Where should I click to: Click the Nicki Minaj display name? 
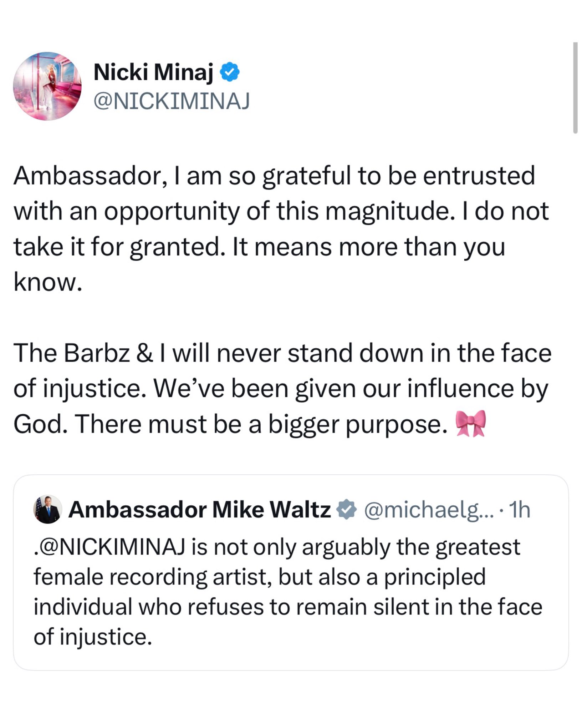(153, 72)
